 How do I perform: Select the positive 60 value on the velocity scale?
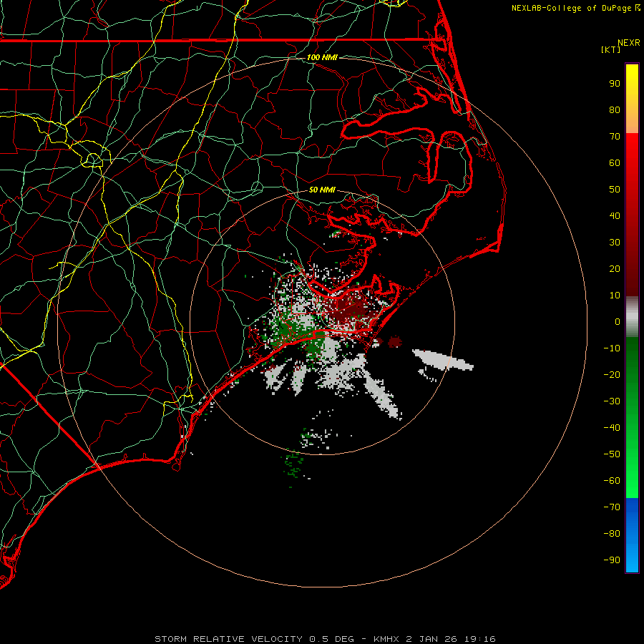(615, 162)
